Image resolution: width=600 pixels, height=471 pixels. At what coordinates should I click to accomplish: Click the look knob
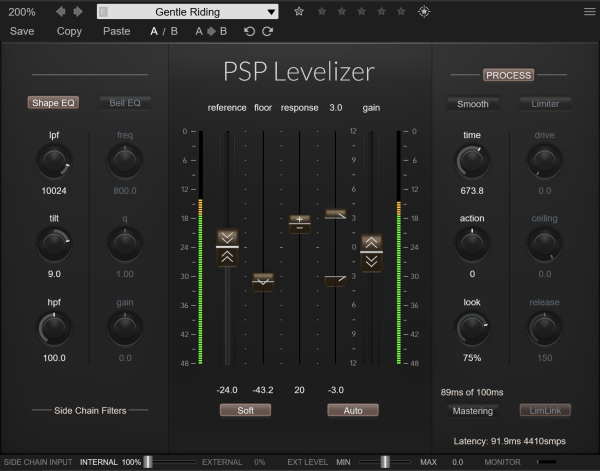472,328
